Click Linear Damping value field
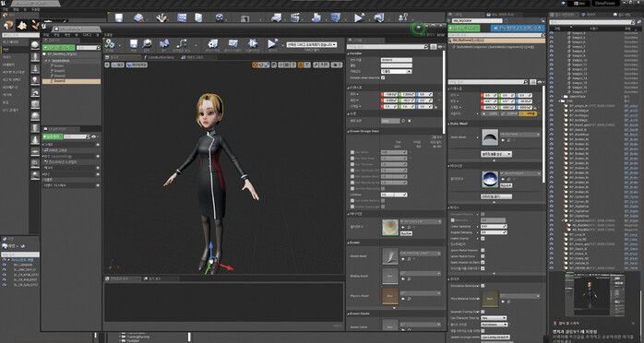Viewport: 644px width, 343px height. point(494,226)
